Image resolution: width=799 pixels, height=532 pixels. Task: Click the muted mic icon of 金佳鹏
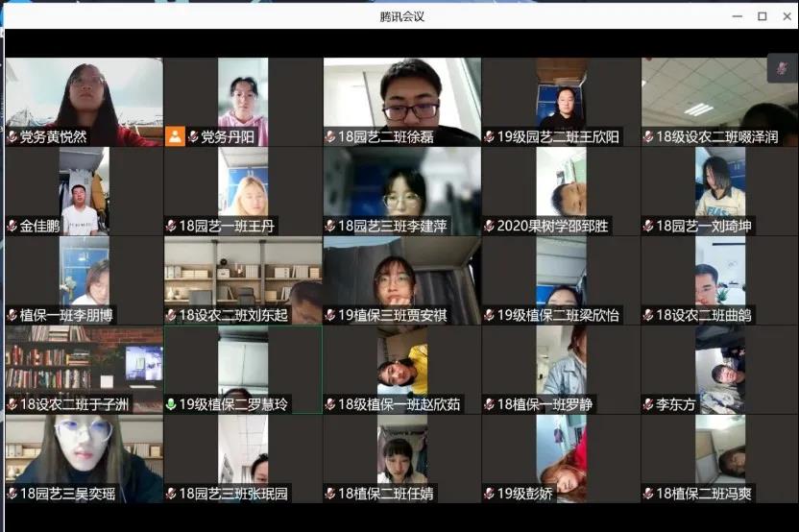pos(12,226)
